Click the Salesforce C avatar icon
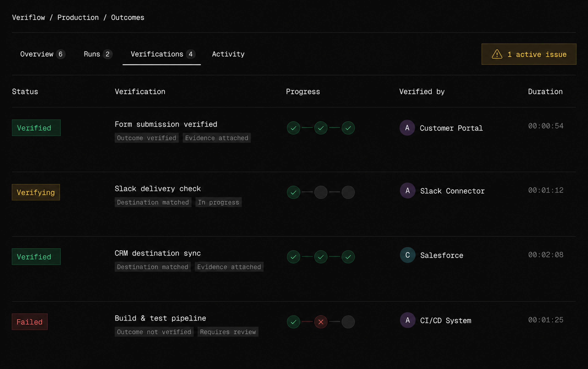This screenshot has height=369, width=588. 407,255
